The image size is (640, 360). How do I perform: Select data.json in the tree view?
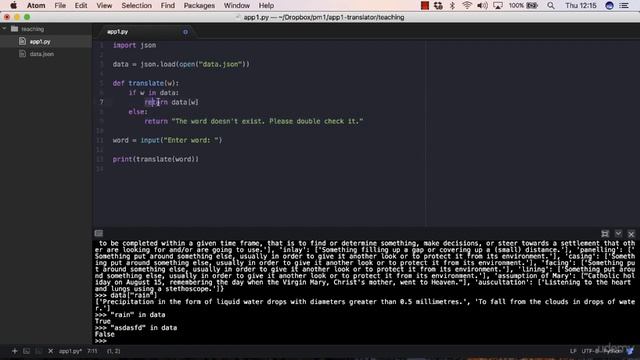42,54
